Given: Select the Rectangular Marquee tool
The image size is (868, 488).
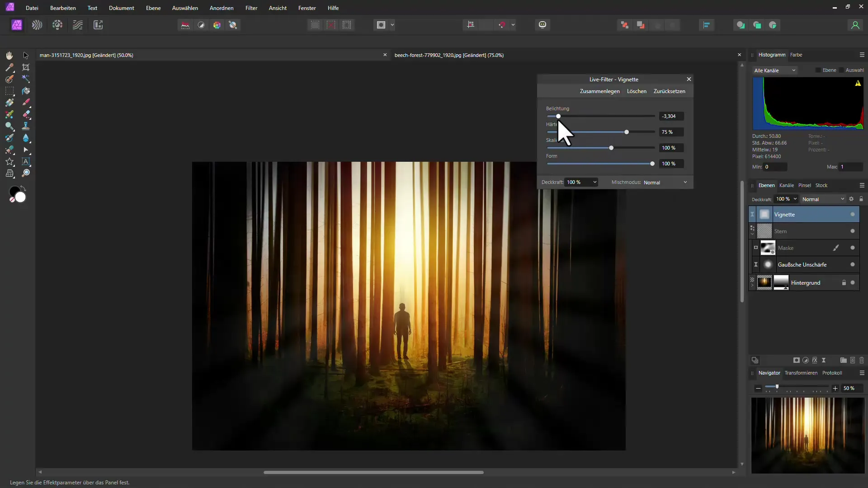Looking at the screenshot, I should pyautogui.click(x=9, y=91).
